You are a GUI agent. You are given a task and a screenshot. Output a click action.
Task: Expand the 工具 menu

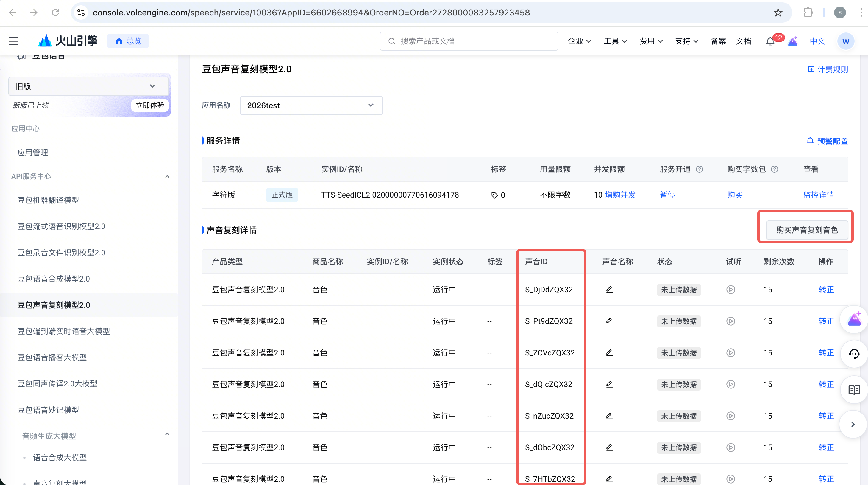(x=615, y=41)
